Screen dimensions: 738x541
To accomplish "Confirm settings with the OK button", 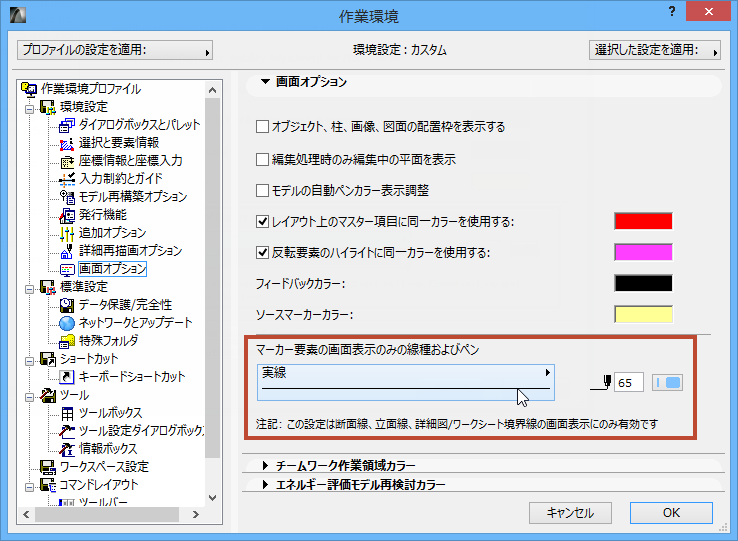I will pos(671,513).
